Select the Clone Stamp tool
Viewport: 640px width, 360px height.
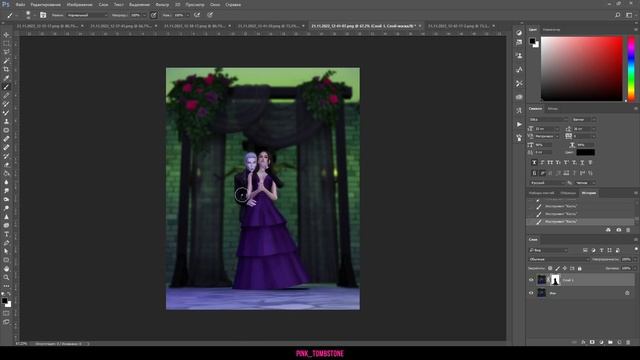point(6,121)
